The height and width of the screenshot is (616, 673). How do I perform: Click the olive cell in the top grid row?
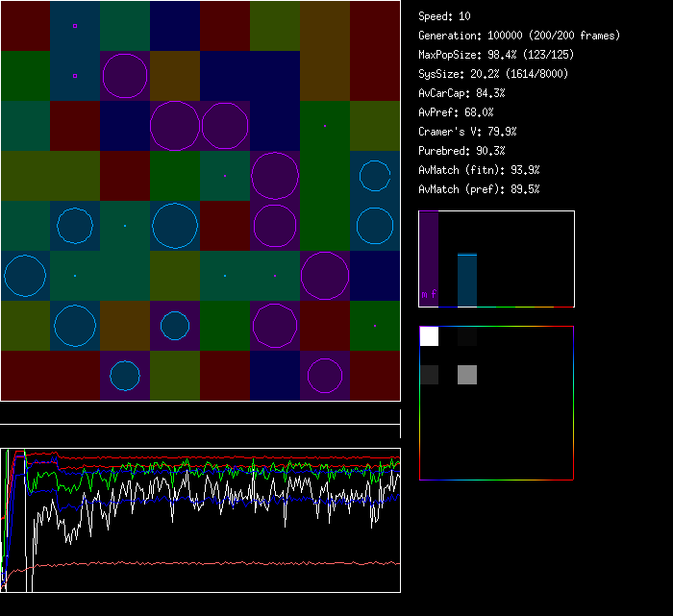point(275,26)
